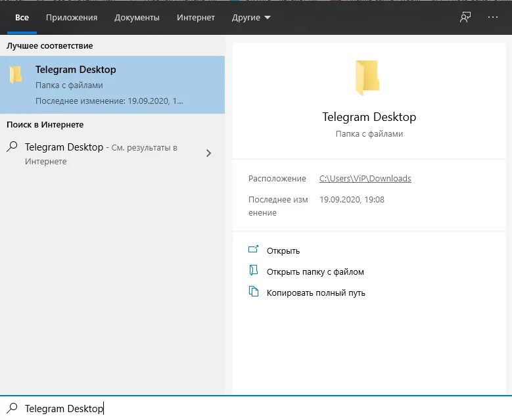
Task: Select the Документы tab
Action: point(137,17)
